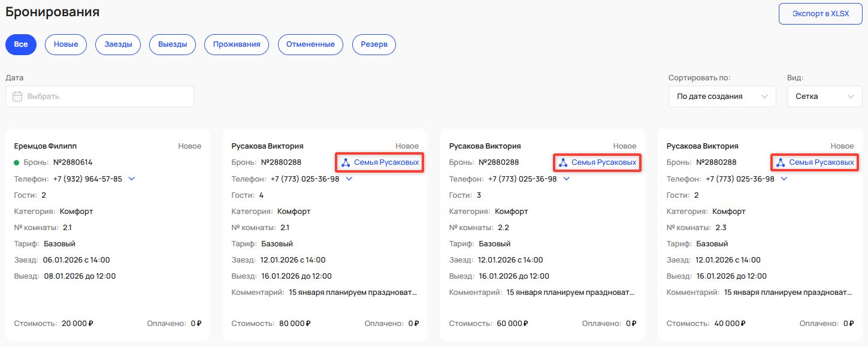Open the 'Сортировать по' dropdown
Viewport: 868px width, 347px height.
click(x=722, y=96)
